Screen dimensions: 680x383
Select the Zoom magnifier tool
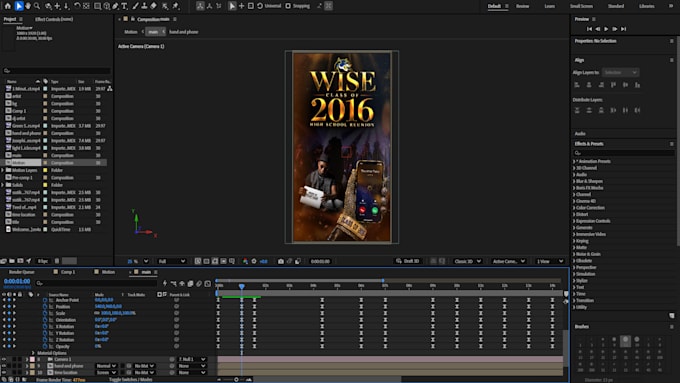37,6
